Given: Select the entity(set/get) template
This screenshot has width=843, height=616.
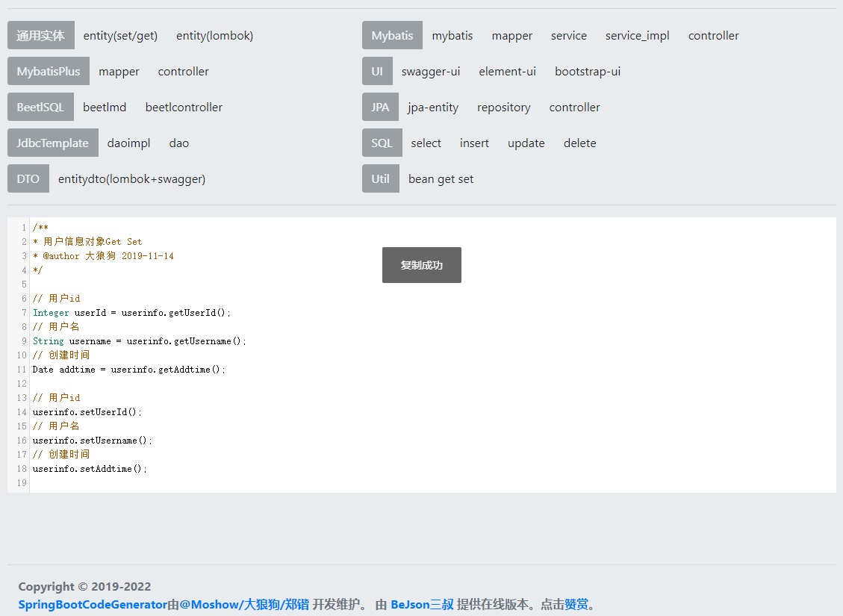Looking at the screenshot, I should pyautogui.click(x=120, y=35).
